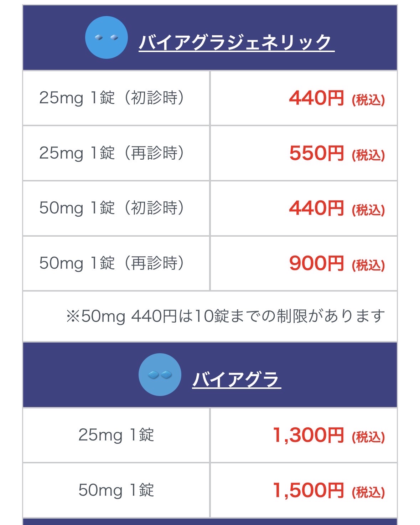Click the 900円 price
420x525 pixels.
coord(316,263)
